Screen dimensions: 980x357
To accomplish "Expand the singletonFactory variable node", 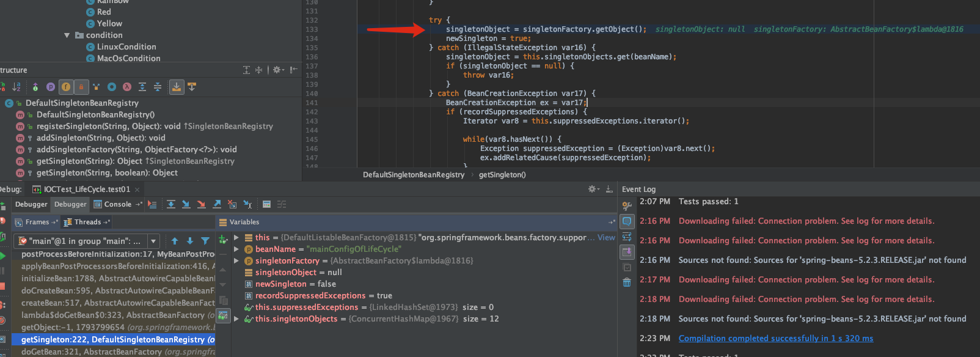I will (x=236, y=261).
